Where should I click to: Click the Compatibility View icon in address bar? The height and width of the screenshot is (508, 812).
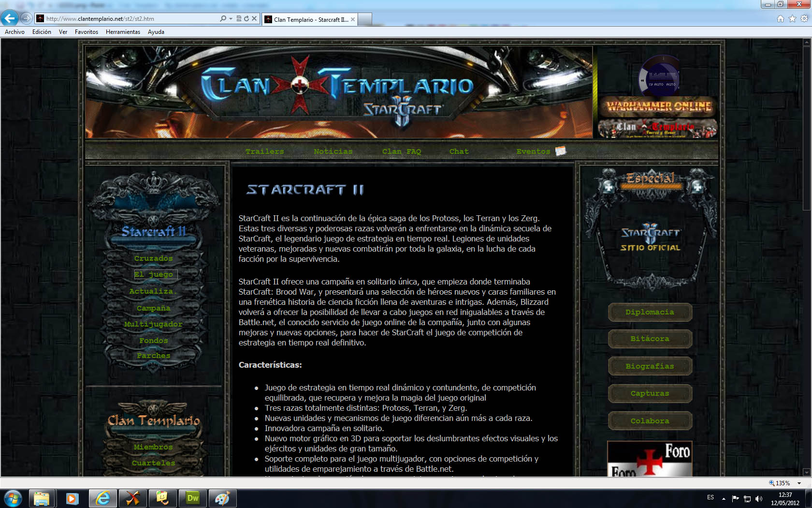pyautogui.click(x=239, y=19)
